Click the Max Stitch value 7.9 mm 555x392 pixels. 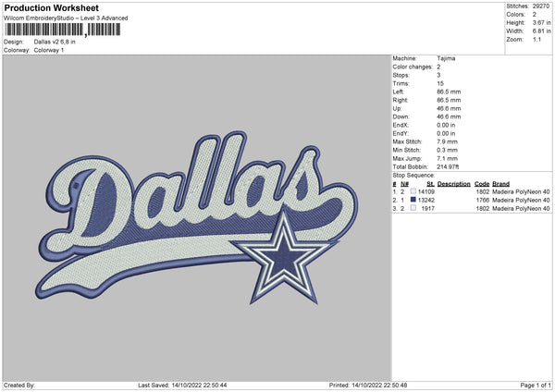click(447, 141)
